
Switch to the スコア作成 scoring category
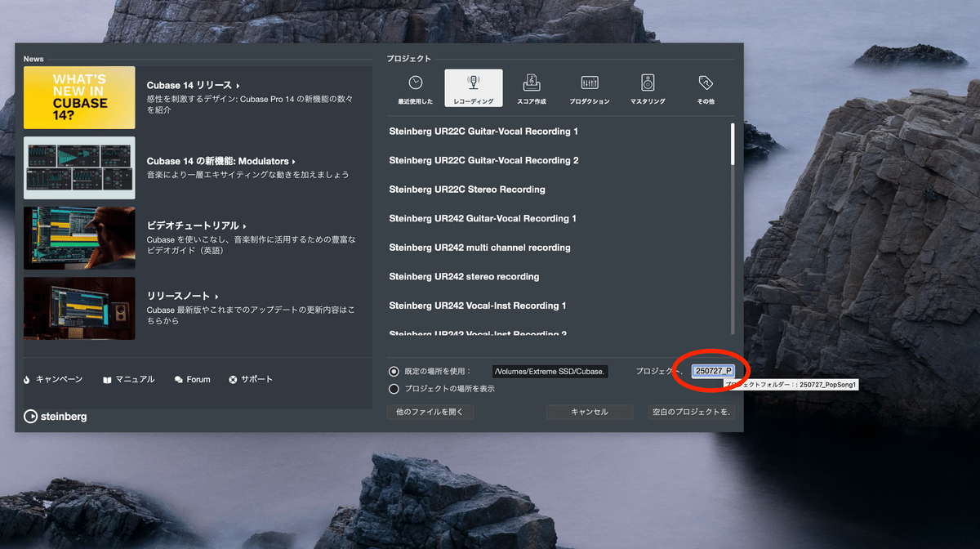[x=532, y=89]
